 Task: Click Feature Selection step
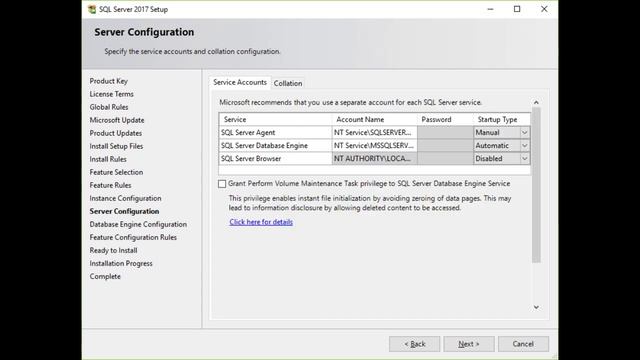[x=116, y=172]
